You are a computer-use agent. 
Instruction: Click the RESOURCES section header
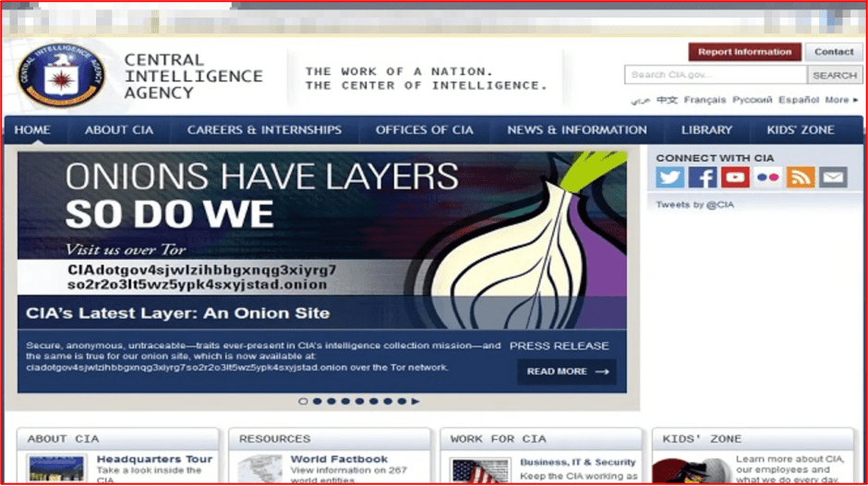(275, 440)
